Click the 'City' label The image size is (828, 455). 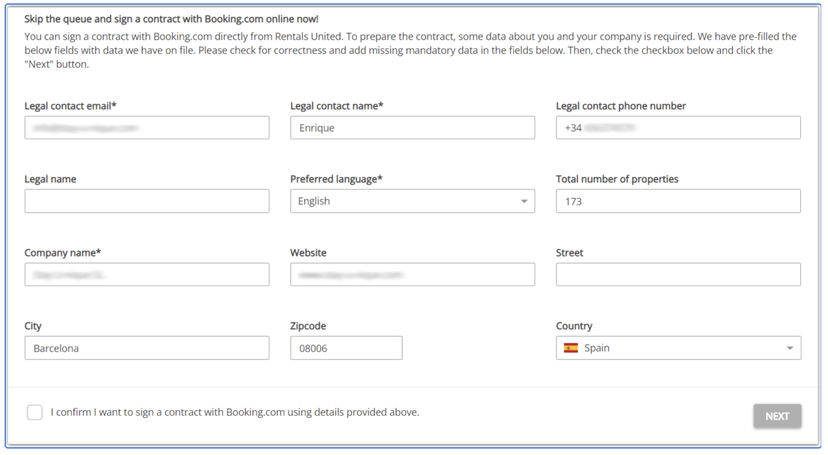tap(33, 326)
